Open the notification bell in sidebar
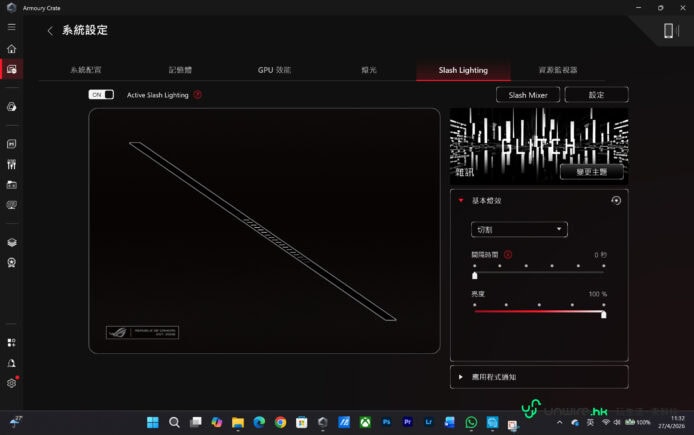This screenshot has height=435, width=694. (x=12, y=363)
